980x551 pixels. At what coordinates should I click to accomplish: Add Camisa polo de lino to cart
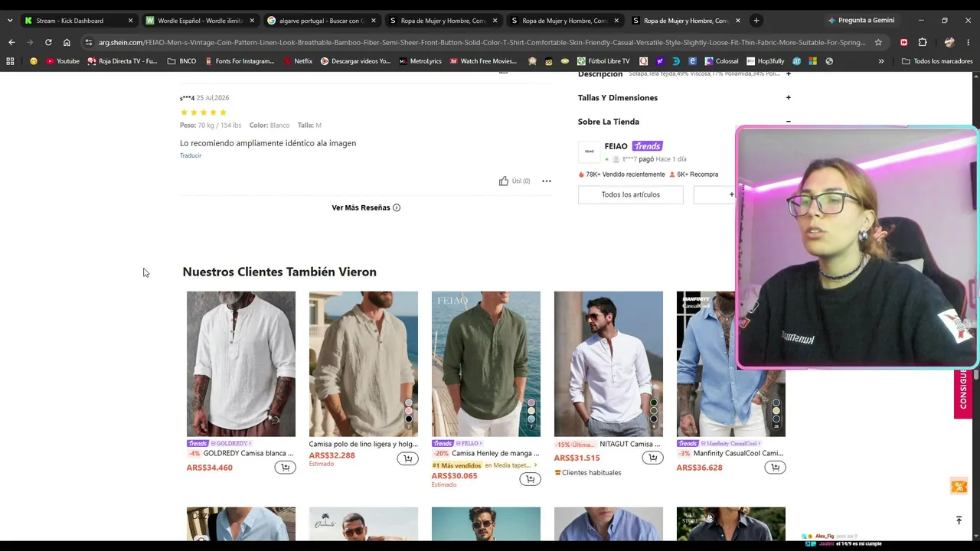point(407,458)
